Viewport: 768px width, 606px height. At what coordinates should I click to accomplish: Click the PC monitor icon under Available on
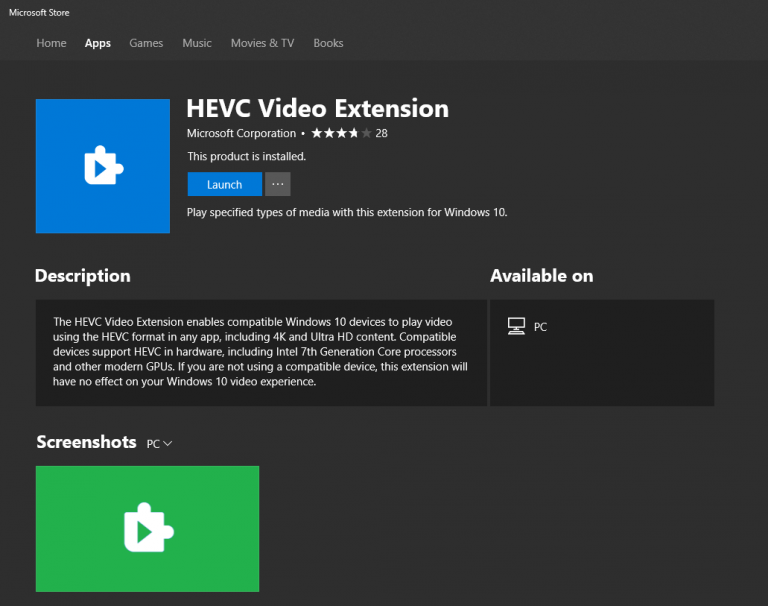516,326
